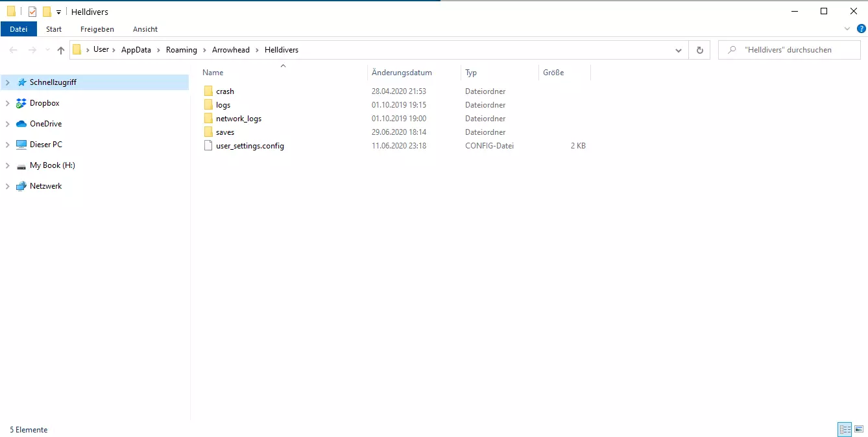Click the My Book (H:) drive icon

[x=22, y=165]
